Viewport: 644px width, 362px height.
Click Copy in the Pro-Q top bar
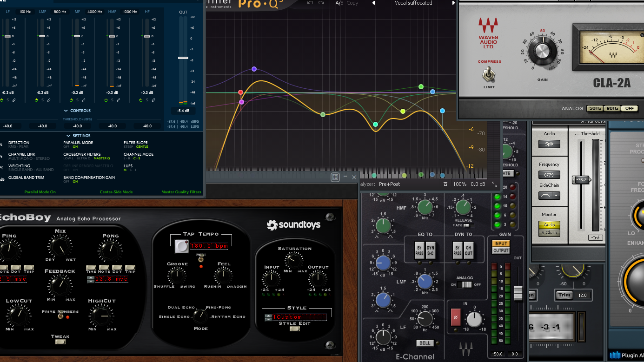tap(352, 3)
